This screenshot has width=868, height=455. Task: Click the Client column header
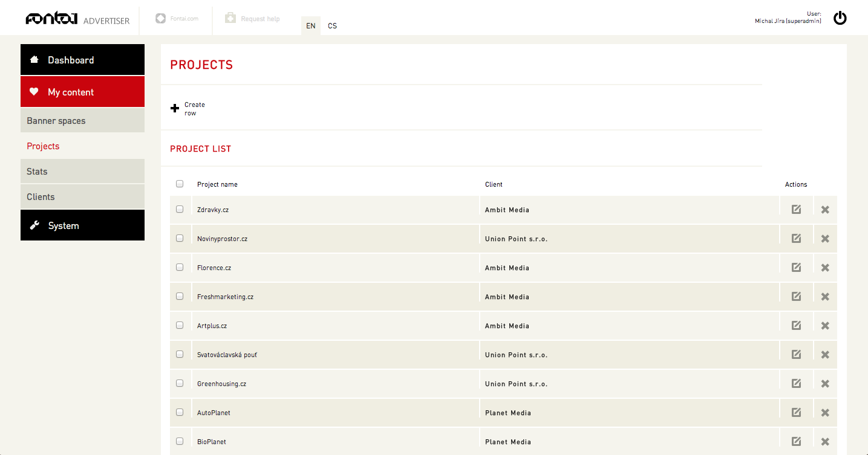[x=494, y=184]
